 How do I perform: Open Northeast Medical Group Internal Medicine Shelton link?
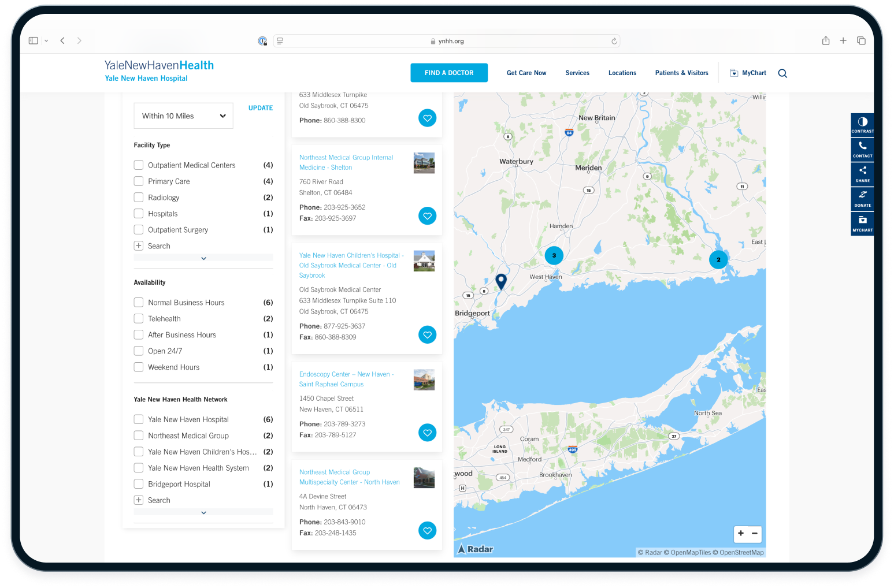(346, 162)
